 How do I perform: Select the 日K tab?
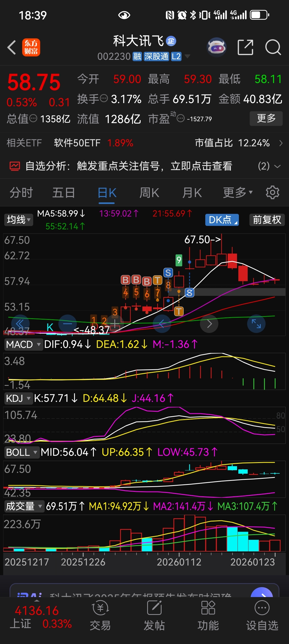click(x=107, y=193)
